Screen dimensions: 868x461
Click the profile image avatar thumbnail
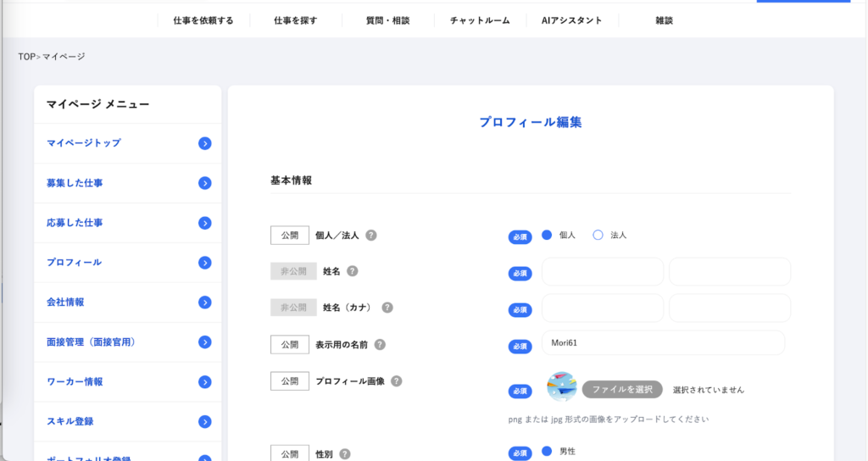562,387
